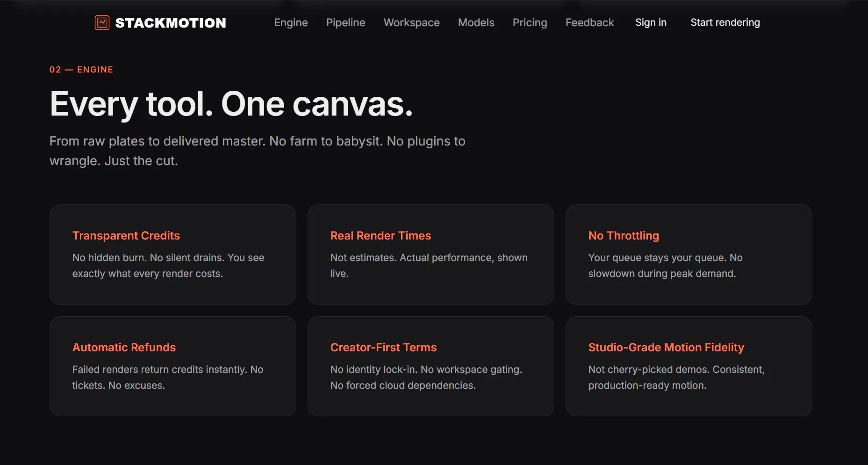Image resolution: width=868 pixels, height=465 pixels.
Task: Click the '02 — ENGINE' section label
Action: tap(81, 70)
